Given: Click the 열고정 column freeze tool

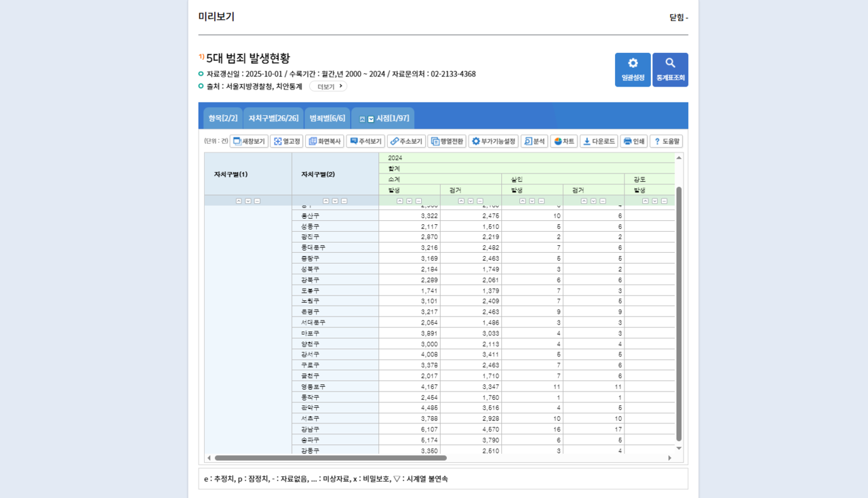Looking at the screenshot, I should coord(287,141).
